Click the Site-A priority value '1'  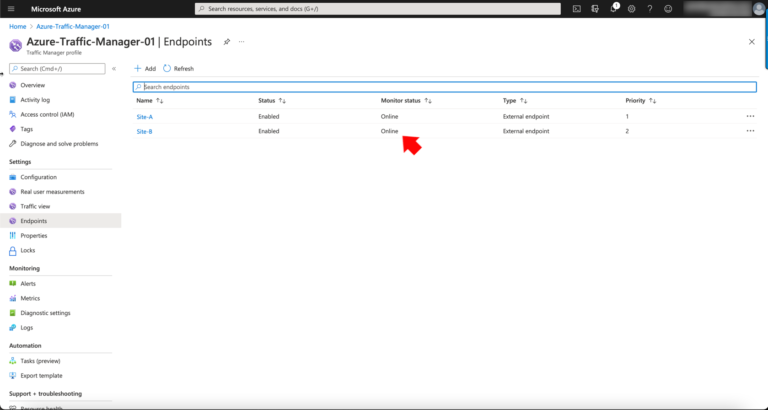pyautogui.click(x=627, y=117)
